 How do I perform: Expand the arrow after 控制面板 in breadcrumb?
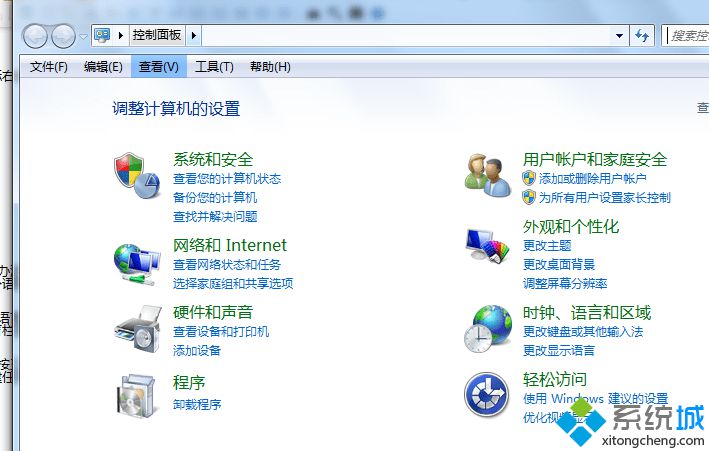pos(194,35)
